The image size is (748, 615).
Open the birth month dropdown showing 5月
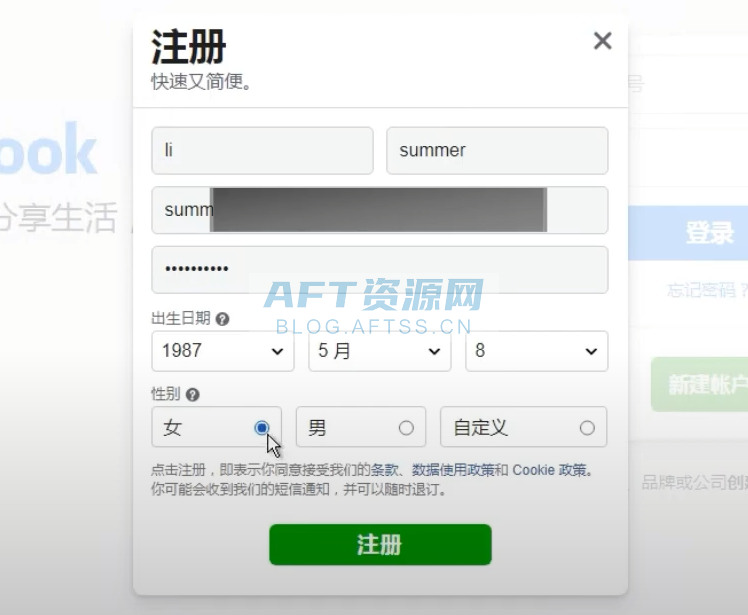[380, 351]
